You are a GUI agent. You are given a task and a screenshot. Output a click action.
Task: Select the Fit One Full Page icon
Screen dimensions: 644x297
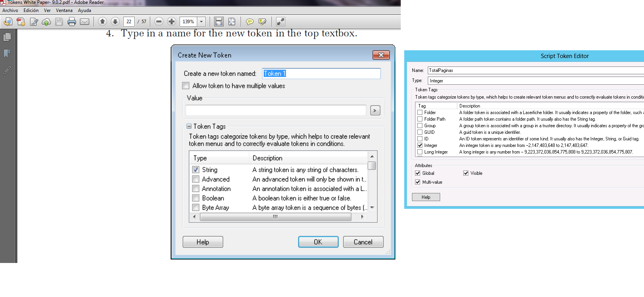click(x=232, y=22)
